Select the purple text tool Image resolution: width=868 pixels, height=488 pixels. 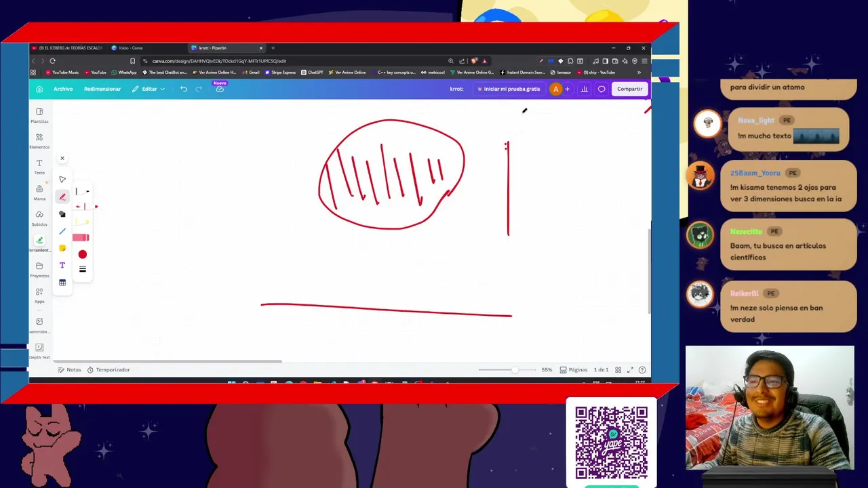point(62,265)
